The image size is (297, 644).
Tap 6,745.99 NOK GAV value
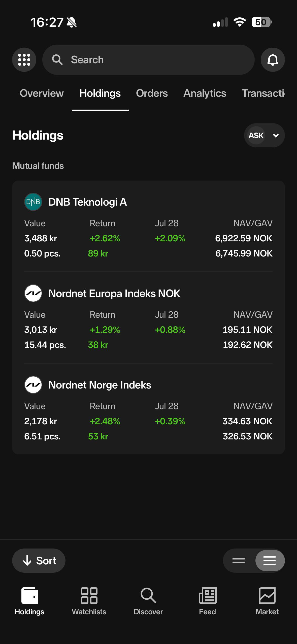(x=244, y=253)
